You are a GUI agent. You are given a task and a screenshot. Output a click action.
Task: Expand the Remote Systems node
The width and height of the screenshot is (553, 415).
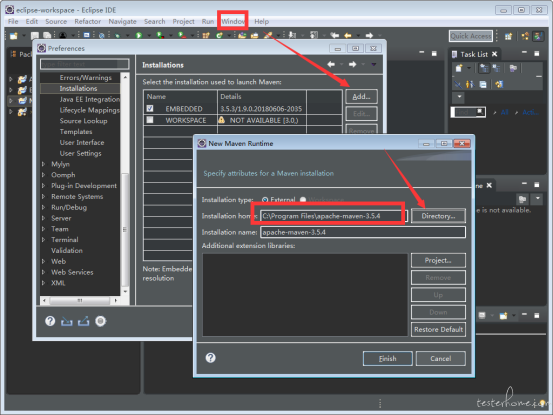pyautogui.click(x=44, y=196)
